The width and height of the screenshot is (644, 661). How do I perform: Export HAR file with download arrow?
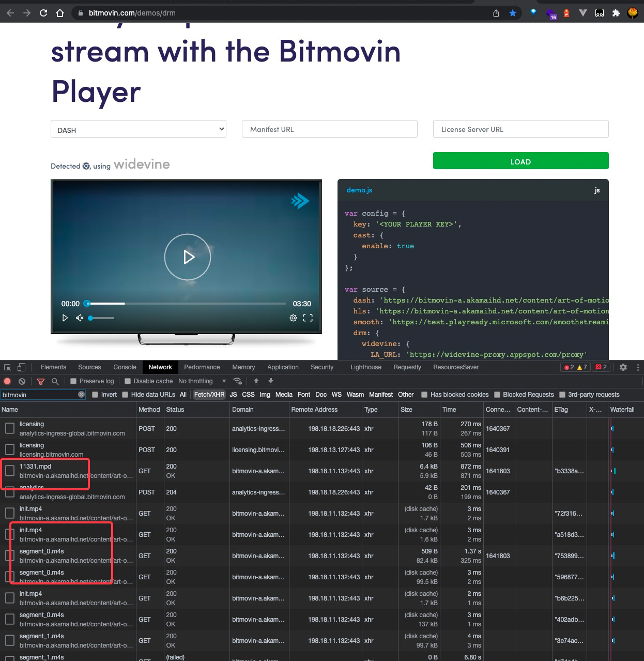(x=270, y=381)
